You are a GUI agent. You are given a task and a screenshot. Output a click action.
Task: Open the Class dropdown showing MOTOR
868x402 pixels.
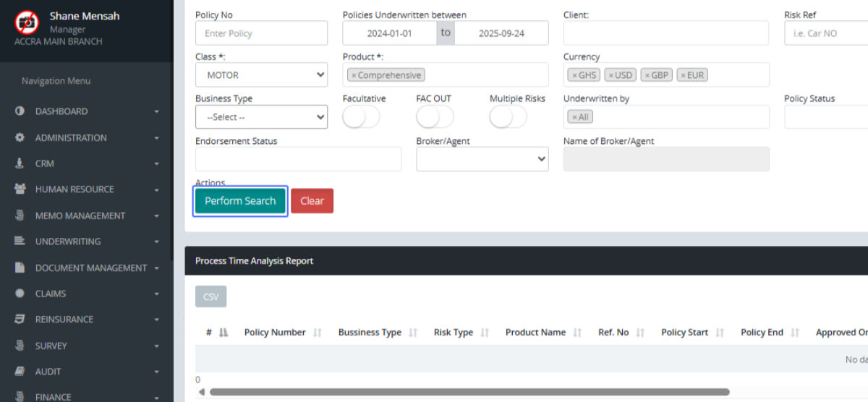coord(261,74)
